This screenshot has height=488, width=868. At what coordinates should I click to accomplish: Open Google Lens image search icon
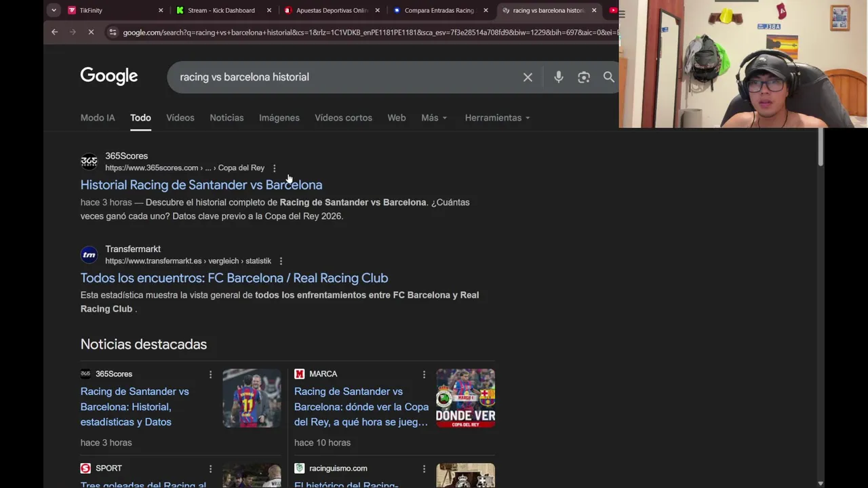584,77
